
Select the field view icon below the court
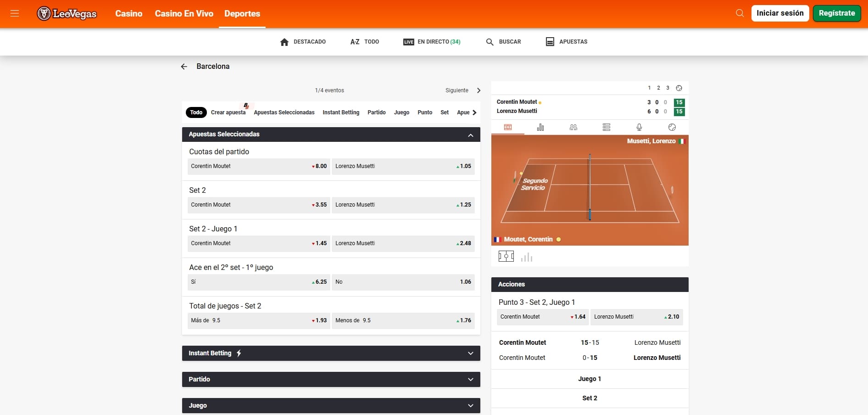506,256
